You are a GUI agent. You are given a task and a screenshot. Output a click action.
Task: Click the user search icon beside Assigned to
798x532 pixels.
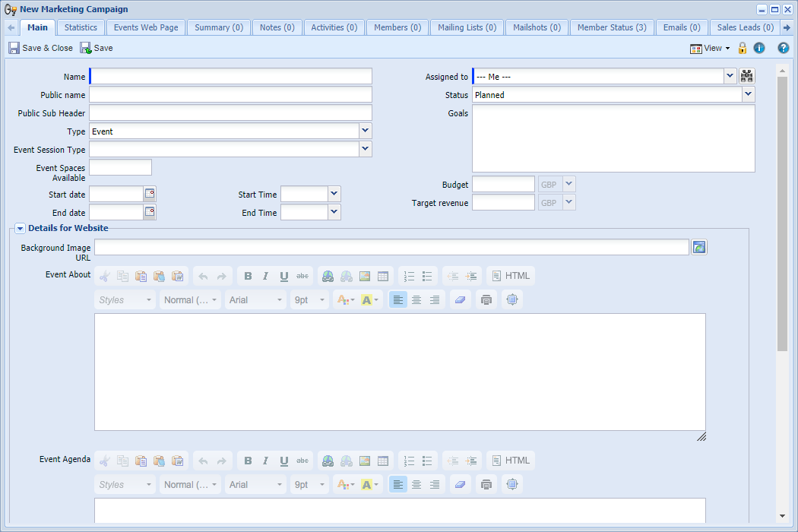[x=746, y=76]
